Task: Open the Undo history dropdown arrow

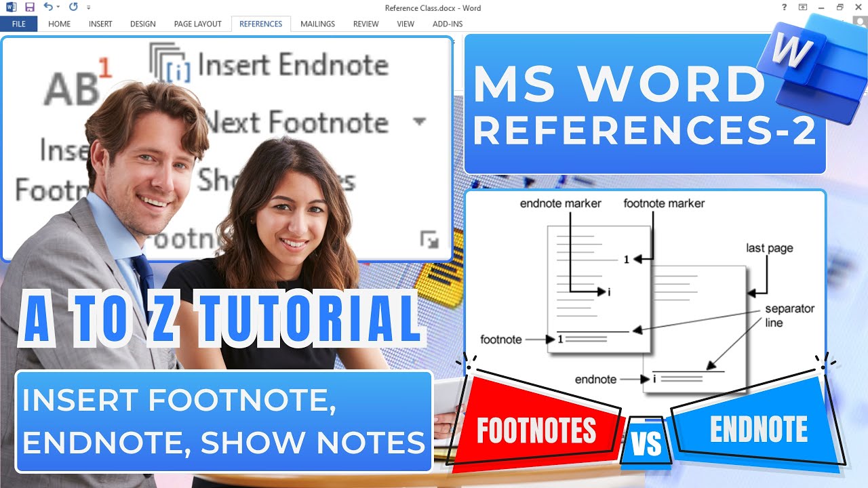Action: point(58,7)
